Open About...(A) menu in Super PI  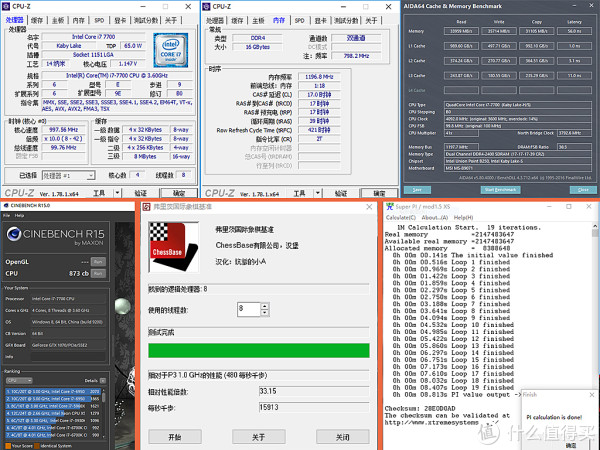pyautogui.click(x=434, y=217)
